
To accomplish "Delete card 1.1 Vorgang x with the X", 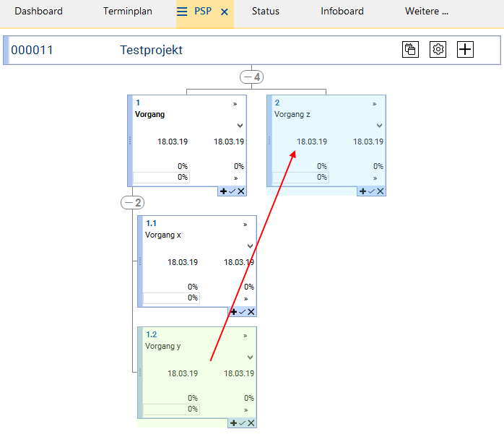I will coord(251,312).
